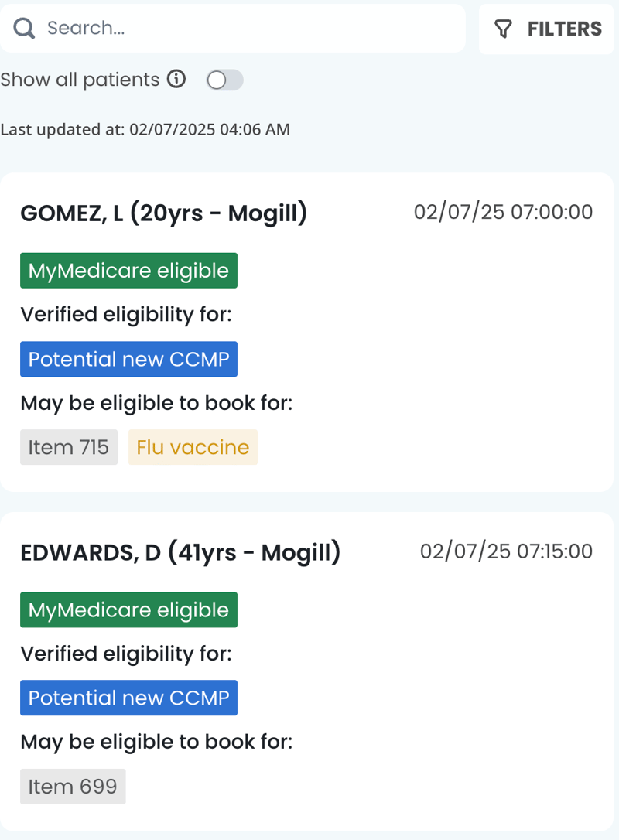Click GOMEZ's 07:00:00 appointment time
The height and width of the screenshot is (840, 619).
(503, 212)
